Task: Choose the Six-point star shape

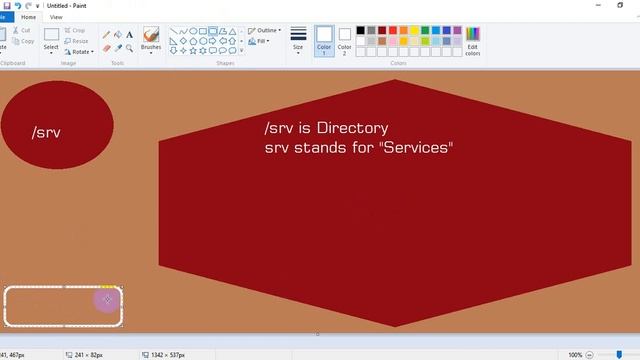Action: 203,51
